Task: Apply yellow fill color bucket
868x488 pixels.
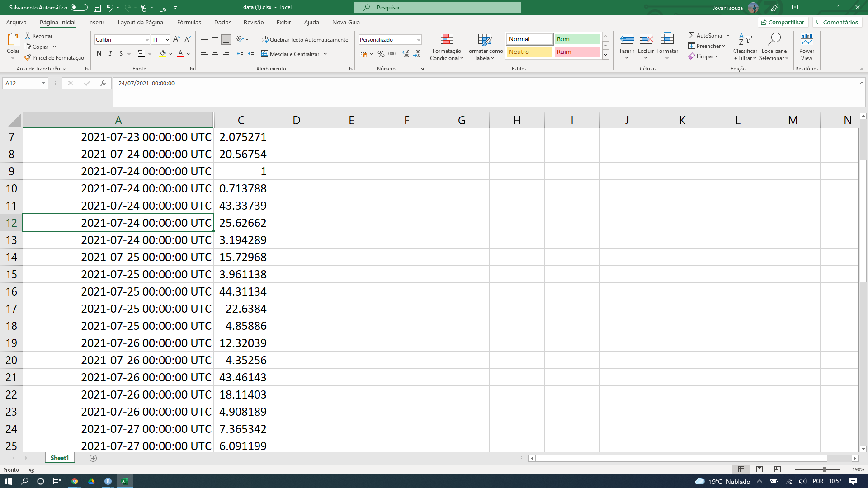Action: point(163,54)
